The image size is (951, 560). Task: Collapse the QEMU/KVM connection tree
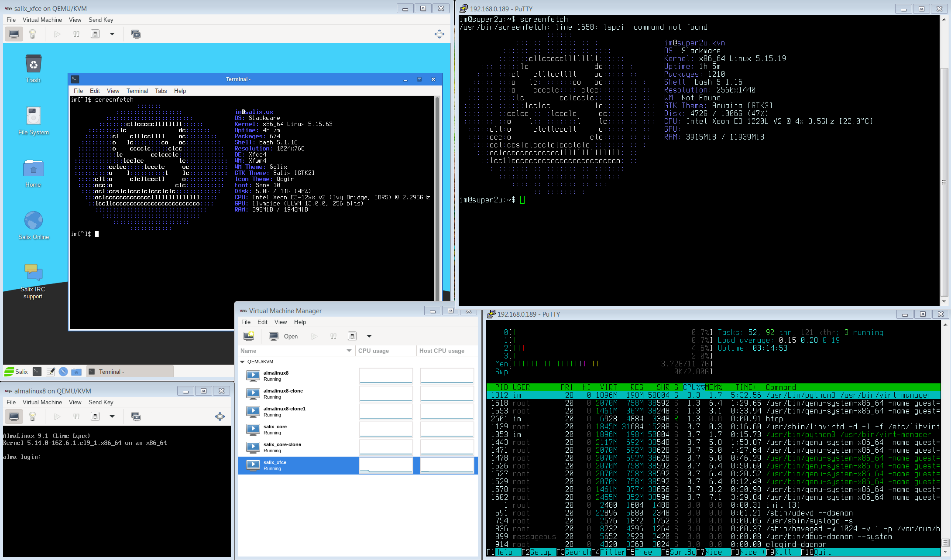(242, 362)
